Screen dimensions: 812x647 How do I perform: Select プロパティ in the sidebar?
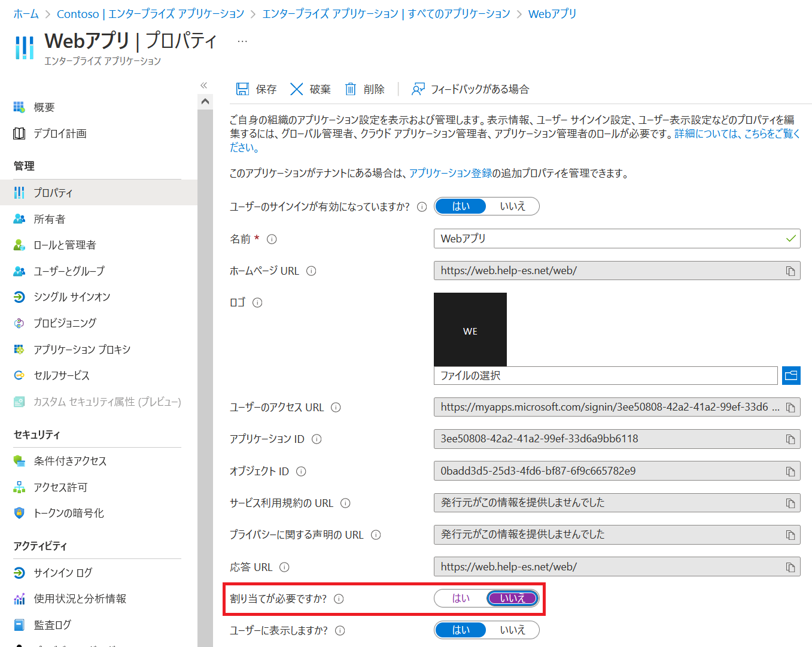click(x=99, y=193)
